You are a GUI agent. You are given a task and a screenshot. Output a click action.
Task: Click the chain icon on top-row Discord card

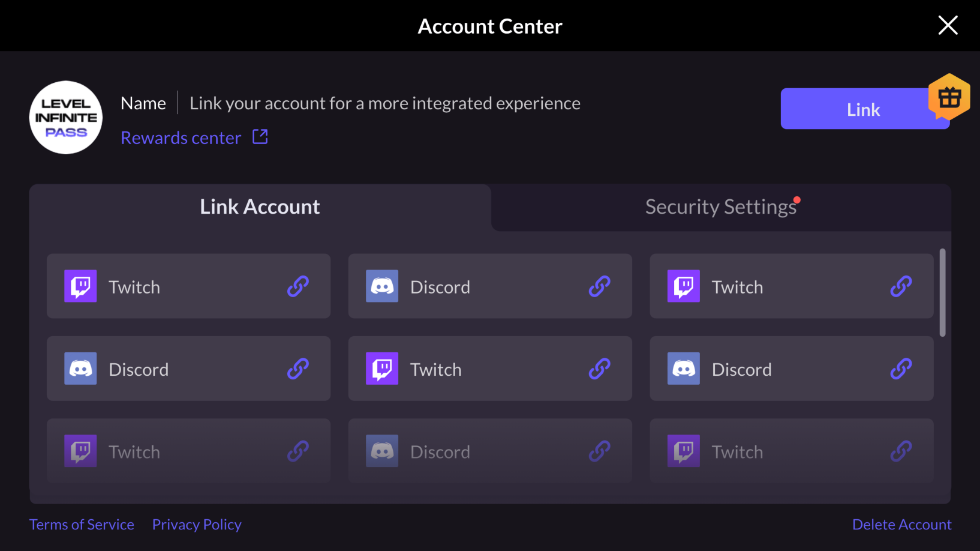pyautogui.click(x=599, y=286)
